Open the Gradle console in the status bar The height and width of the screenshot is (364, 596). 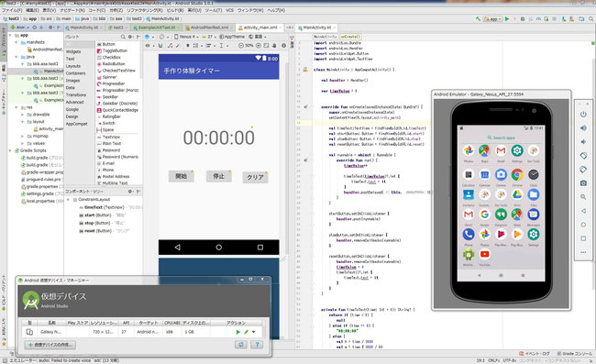(x=574, y=354)
